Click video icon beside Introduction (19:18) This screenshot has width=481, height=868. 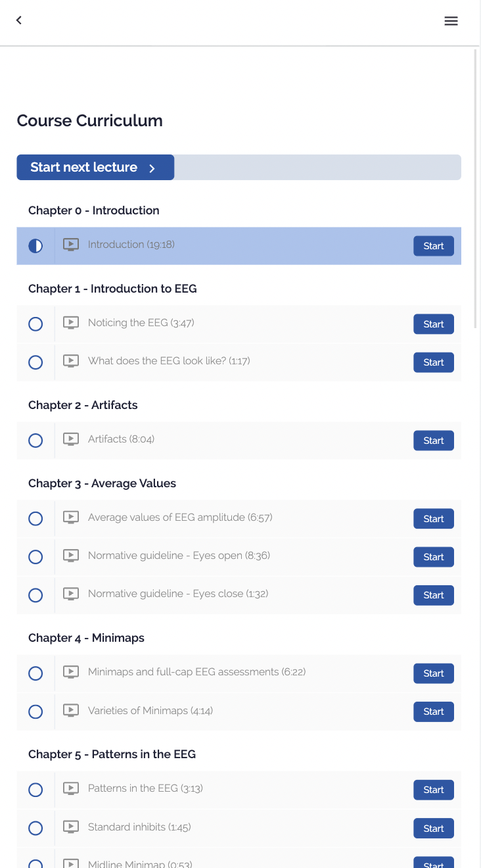coord(71,245)
